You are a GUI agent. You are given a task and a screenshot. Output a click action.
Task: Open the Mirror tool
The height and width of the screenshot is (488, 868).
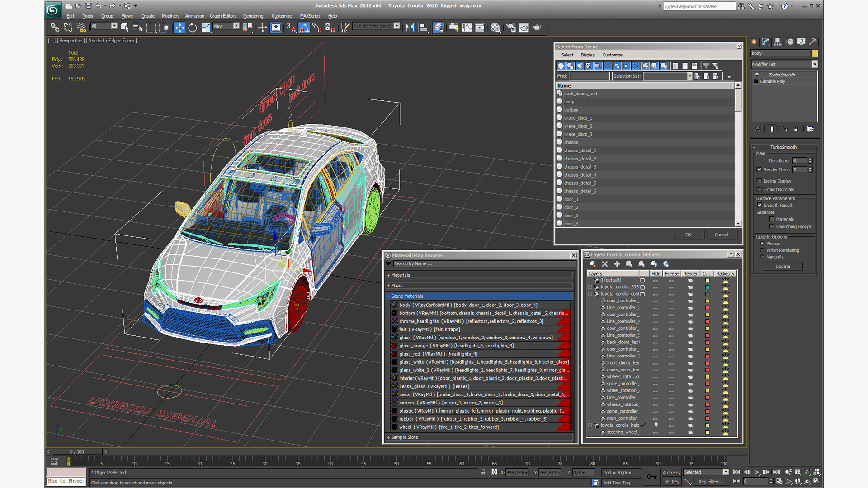(x=410, y=28)
